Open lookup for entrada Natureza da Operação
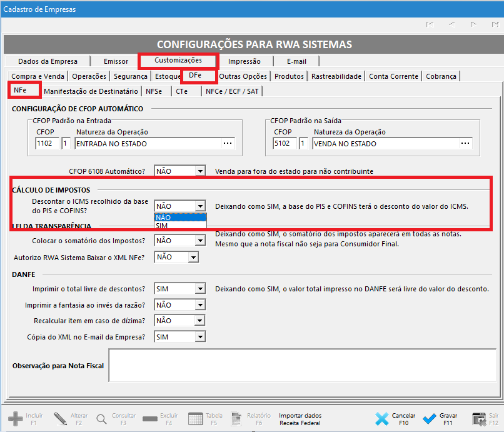Viewport: 504px width, 432px height. pos(228,143)
